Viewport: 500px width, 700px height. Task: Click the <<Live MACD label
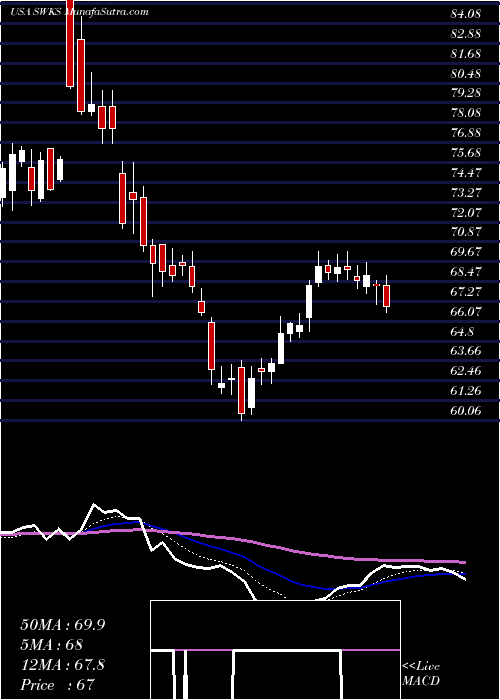(421, 674)
